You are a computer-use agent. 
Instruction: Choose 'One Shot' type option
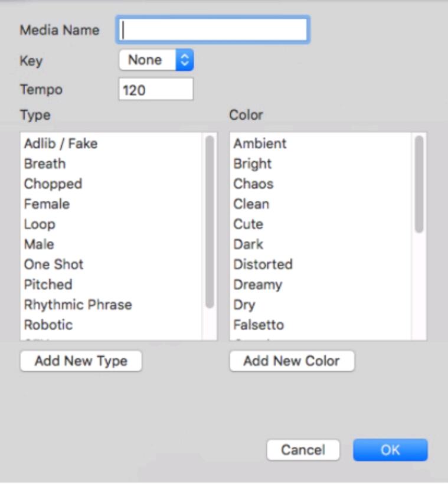tap(54, 264)
